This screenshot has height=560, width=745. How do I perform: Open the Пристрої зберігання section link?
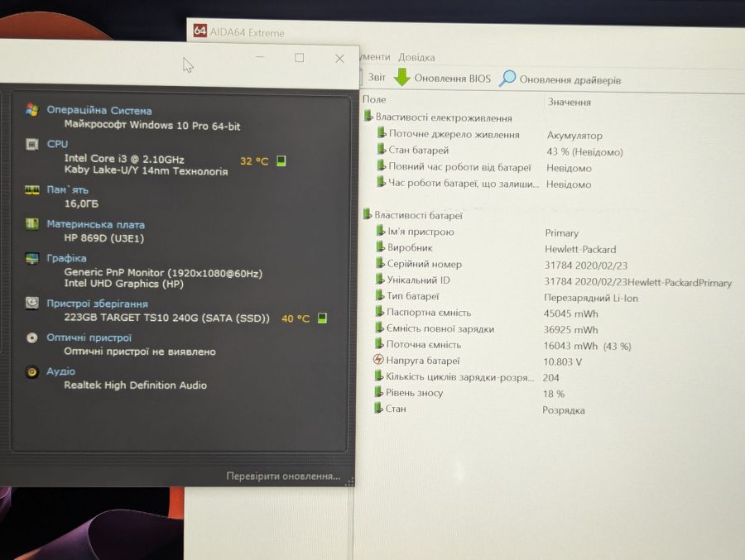tap(97, 304)
